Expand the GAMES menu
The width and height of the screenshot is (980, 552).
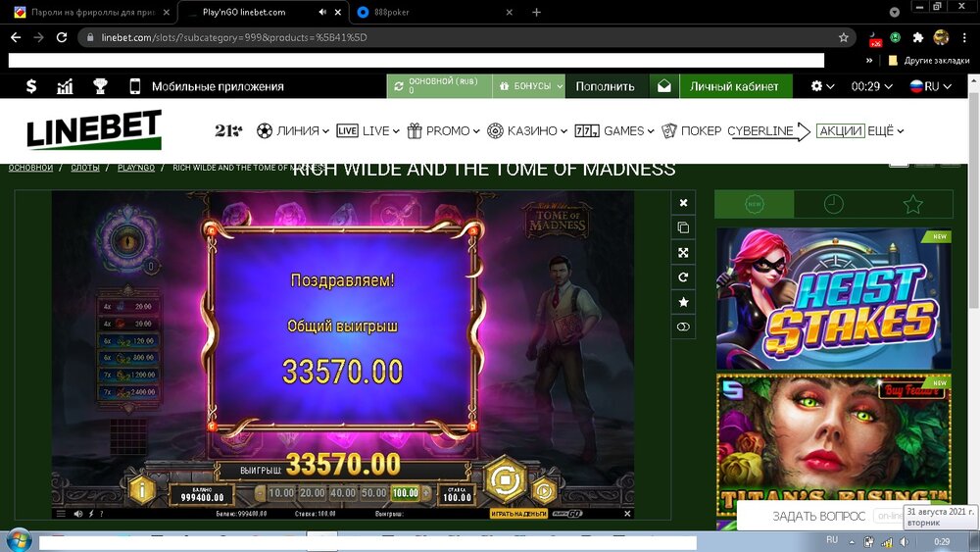pyautogui.click(x=613, y=130)
